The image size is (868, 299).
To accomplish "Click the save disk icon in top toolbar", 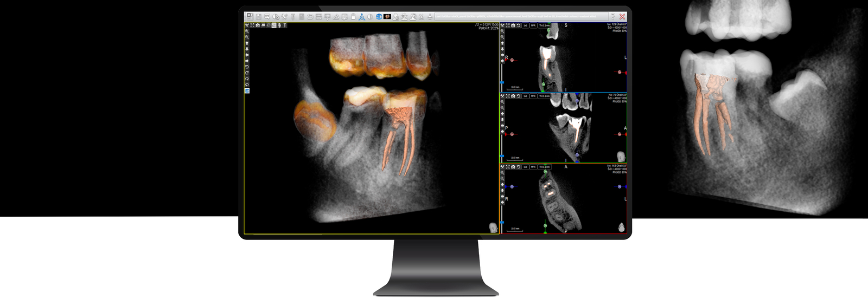I will pyautogui.click(x=258, y=17).
